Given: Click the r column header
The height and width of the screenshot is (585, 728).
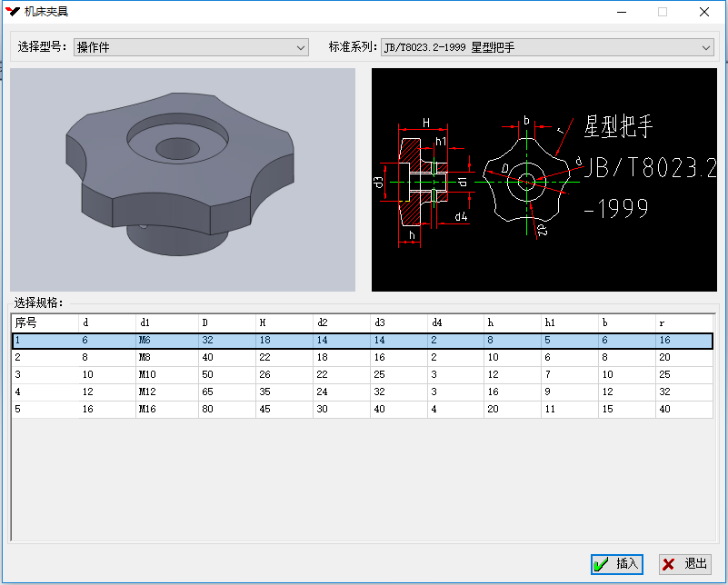Looking at the screenshot, I should tap(683, 322).
